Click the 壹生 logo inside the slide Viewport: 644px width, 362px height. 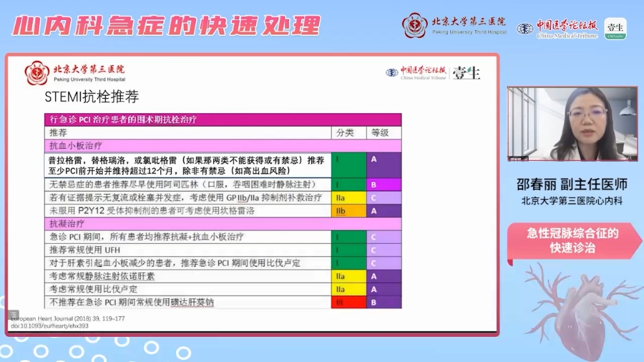466,73
